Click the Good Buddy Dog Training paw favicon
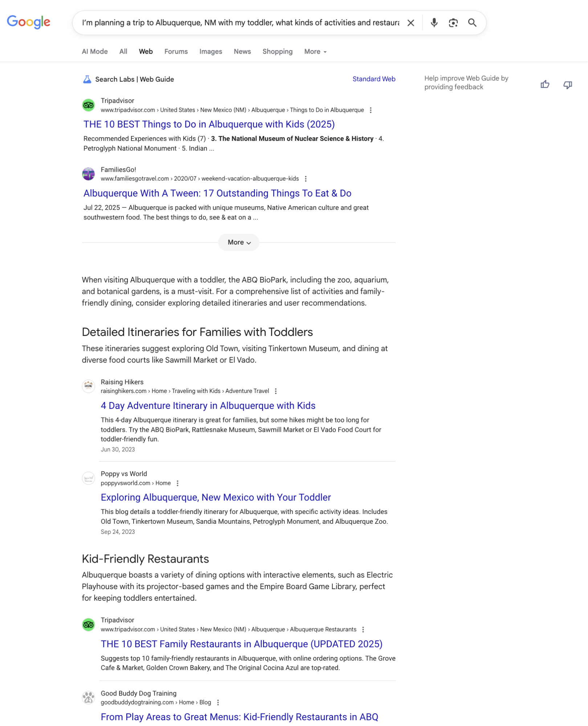 (89, 698)
